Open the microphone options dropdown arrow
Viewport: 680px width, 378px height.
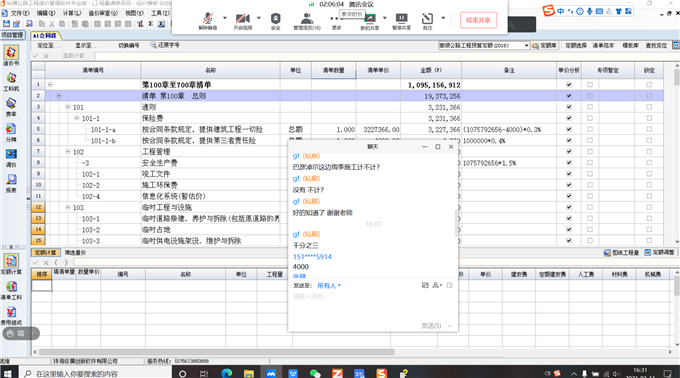pyautogui.click(x=225, y=18)
